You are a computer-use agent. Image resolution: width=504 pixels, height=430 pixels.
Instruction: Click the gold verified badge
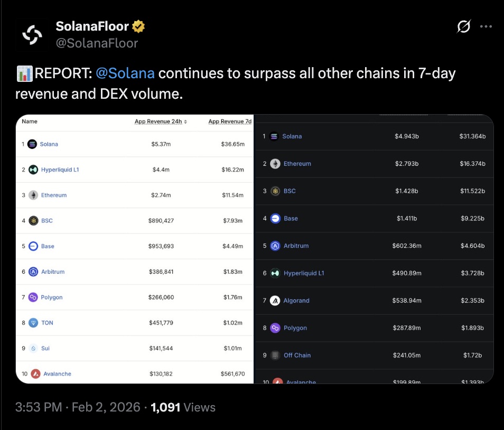(139, 26)
